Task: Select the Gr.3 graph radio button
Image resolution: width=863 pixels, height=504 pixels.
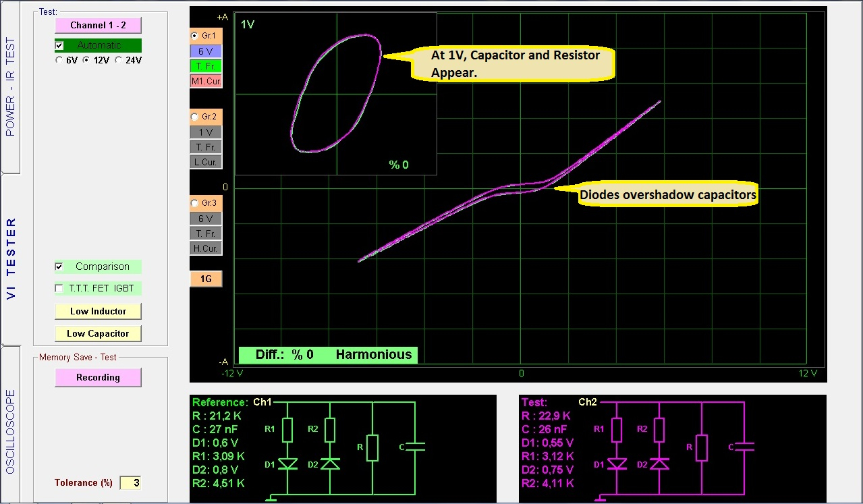Action: pos(196,203)
